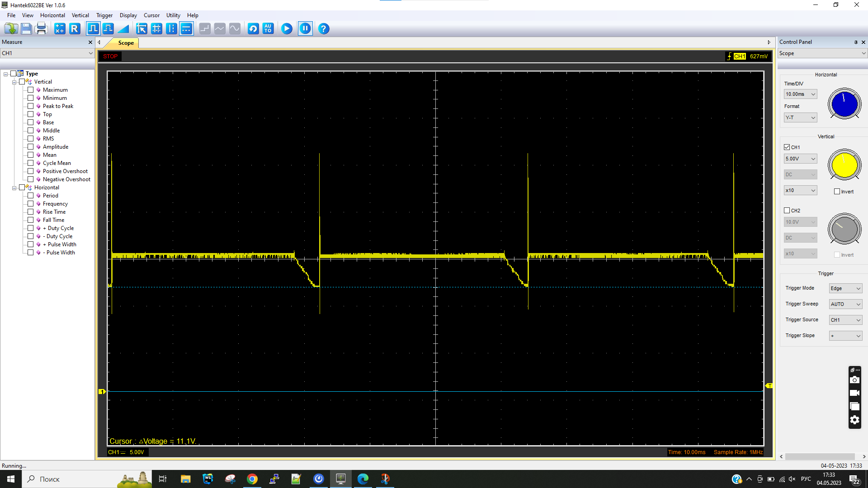
Task: Click the Reference waveform R icon
Action: coord(75,29)
